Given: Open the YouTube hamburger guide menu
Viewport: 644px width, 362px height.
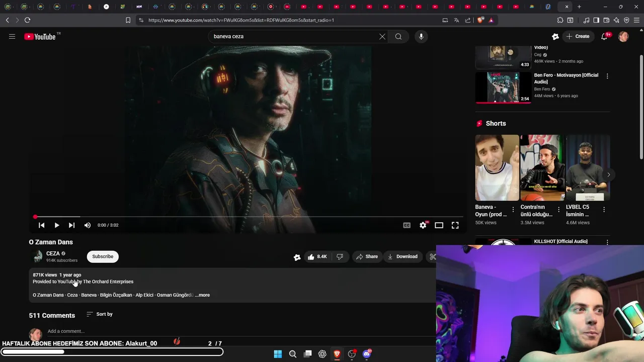Looking at the screenshot, I should tap(12, 36).
